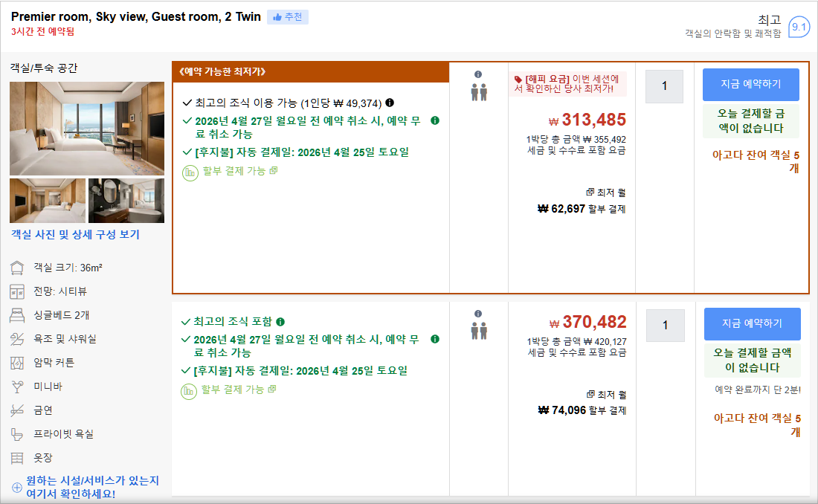Click the 74,096 할부 결제 amount
Screen dimensions: 818x504
[582, 410]
